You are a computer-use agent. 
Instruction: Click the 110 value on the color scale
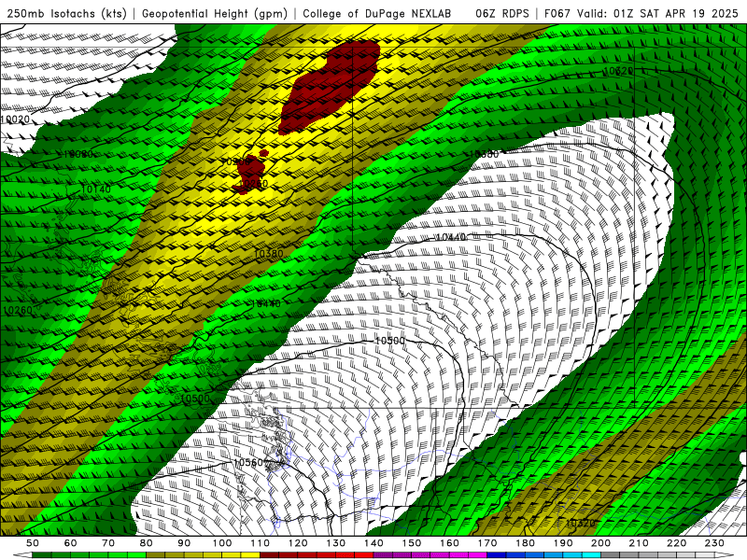261,543
